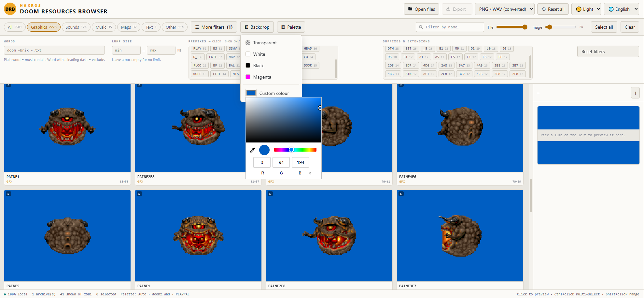
Task: Pick a colour with the eyedropper tool
Action: 252,150
